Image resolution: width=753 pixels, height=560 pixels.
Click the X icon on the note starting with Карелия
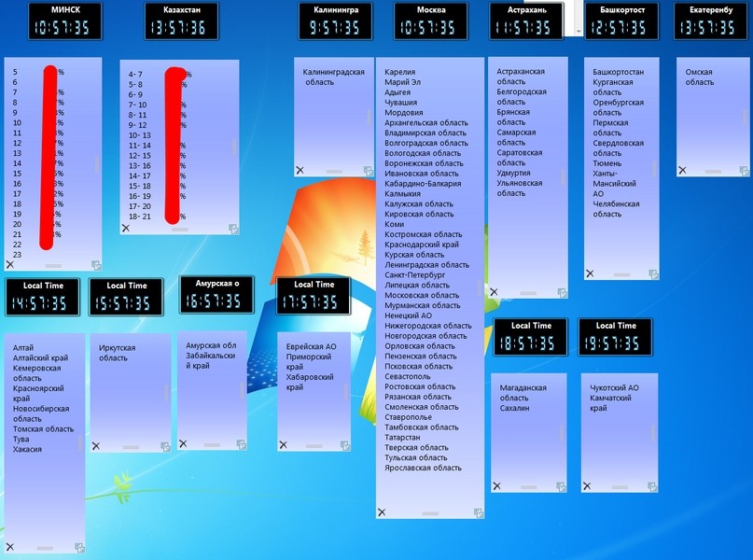(x=382, y=512)
